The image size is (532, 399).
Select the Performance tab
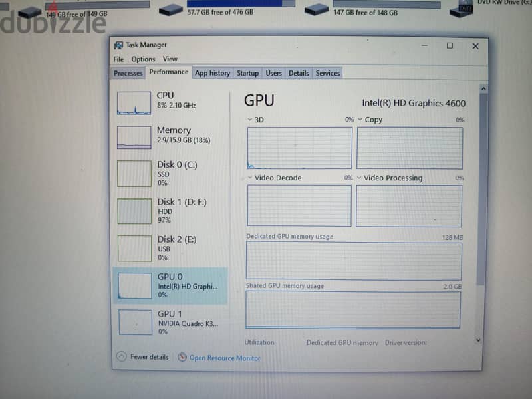pyautogui.click(x=169, y=72)
